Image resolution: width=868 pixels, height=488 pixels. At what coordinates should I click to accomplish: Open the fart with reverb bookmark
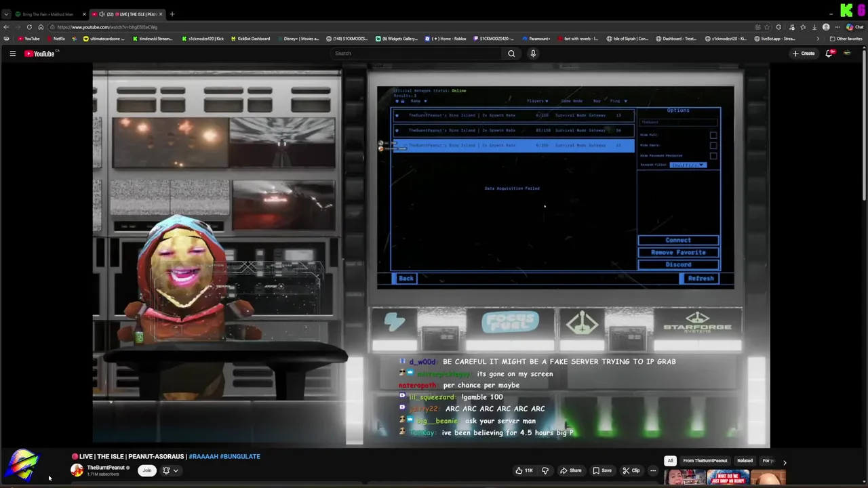578,39
